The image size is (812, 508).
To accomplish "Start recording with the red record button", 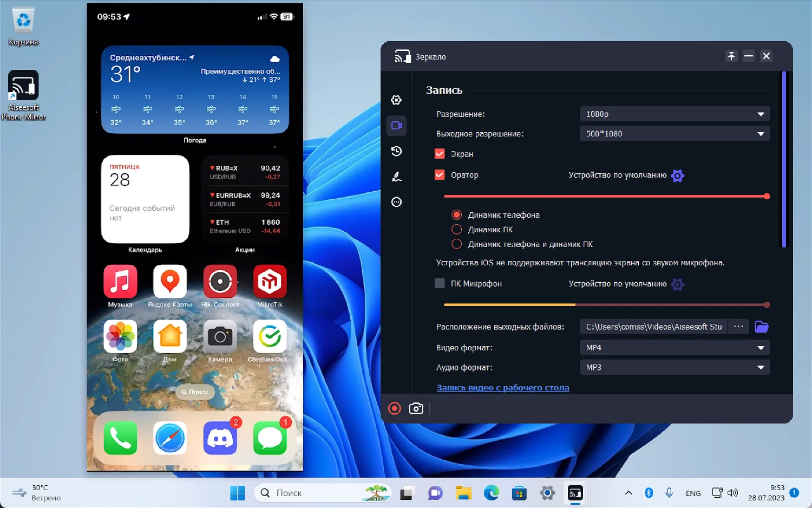I will pyautogui.click(x=395, y=408).
